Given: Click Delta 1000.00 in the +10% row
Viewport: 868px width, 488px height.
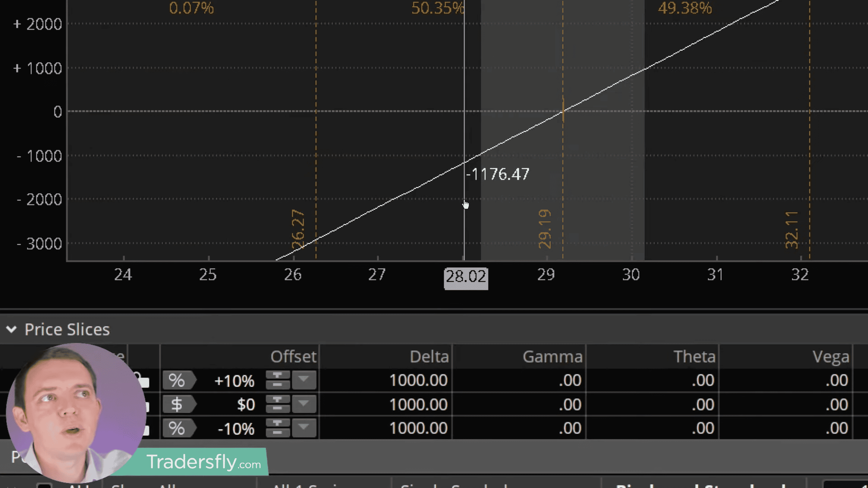Looking at the screenshot, I should pos(419,380).
